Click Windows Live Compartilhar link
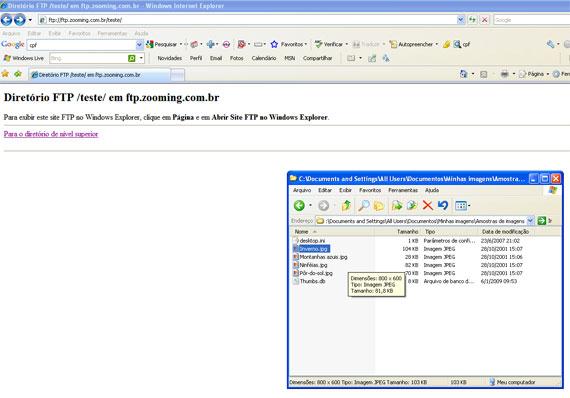This screenshot has width=570, height=398. (317, 58)
